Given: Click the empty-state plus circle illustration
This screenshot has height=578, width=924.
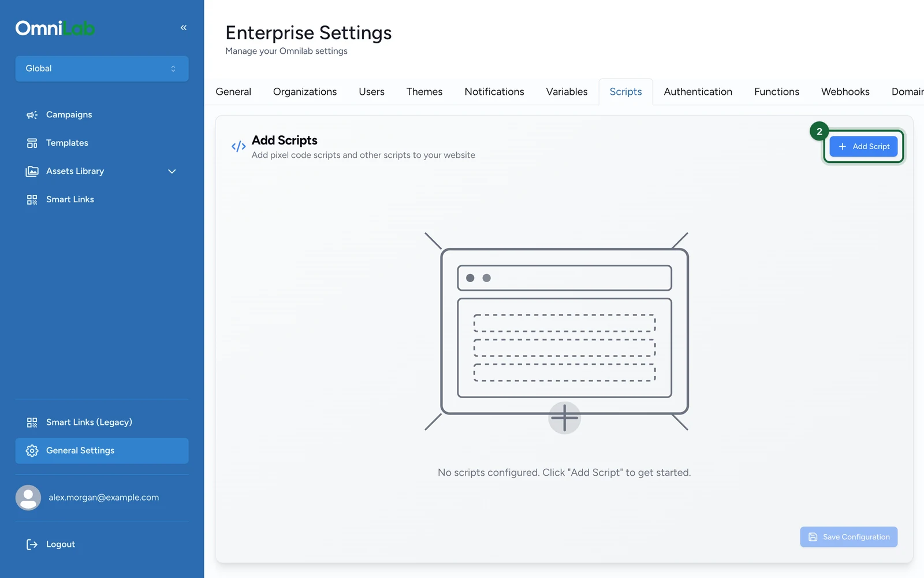Looking at the screenshot, I should [x=564, y=417].
